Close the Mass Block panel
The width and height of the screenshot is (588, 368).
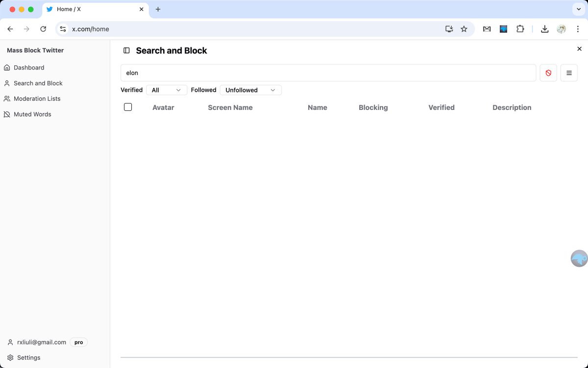tap(579, 49)
